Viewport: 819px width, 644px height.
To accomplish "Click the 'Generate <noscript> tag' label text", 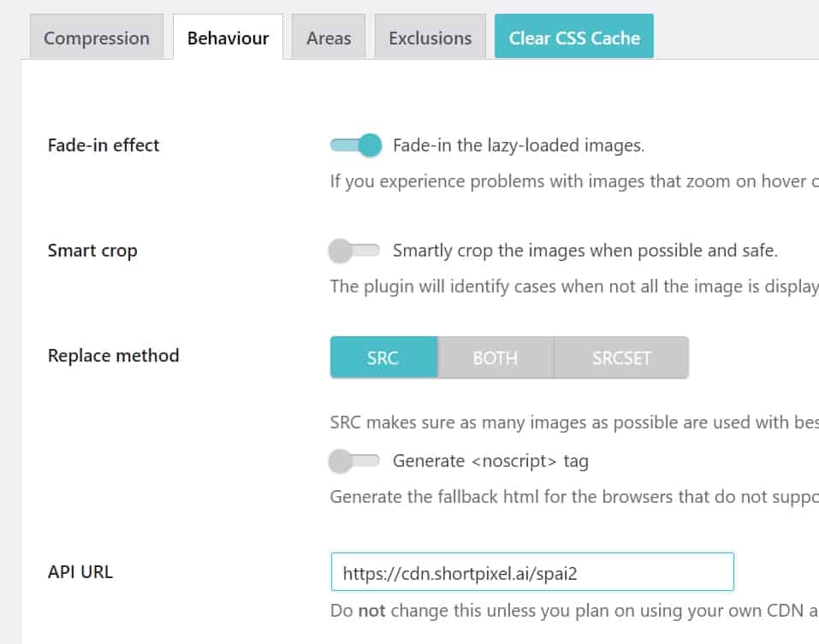I will pyautogui.click(x=490, y=461).
